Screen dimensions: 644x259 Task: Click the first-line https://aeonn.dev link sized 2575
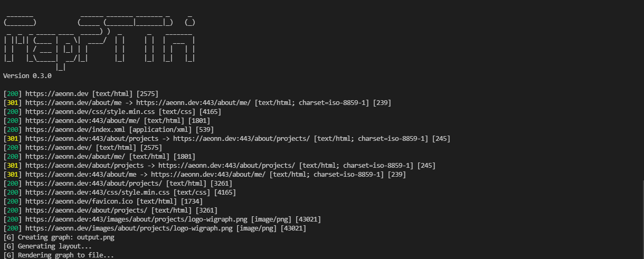57,94
